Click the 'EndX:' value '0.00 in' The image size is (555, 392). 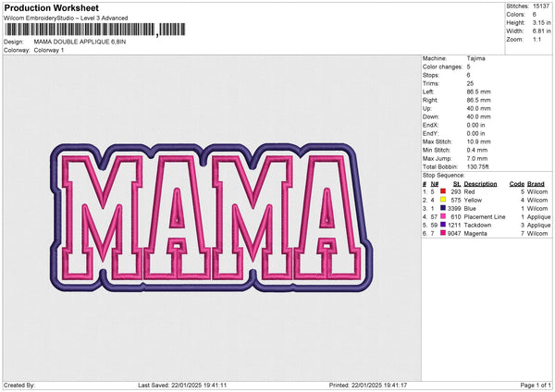pyautogui.click(x=475, y=125)
